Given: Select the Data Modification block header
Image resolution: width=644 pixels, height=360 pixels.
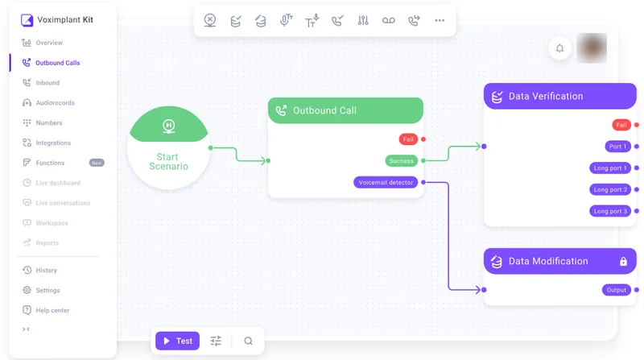Looking at the screenshot, I should pos(559,262).
